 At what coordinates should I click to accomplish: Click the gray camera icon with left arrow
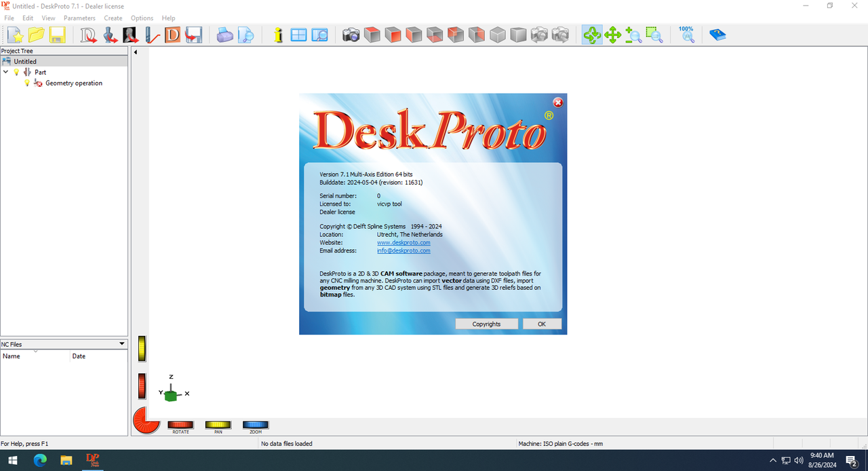(540, 35)
